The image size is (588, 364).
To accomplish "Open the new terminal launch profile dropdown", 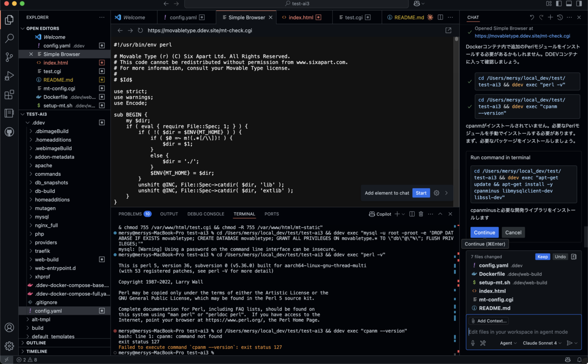I will pyautogui.click(x=403, y=214).
